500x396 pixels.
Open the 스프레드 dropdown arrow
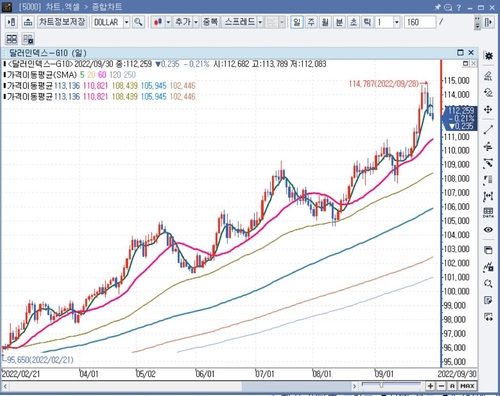point(260,22)
